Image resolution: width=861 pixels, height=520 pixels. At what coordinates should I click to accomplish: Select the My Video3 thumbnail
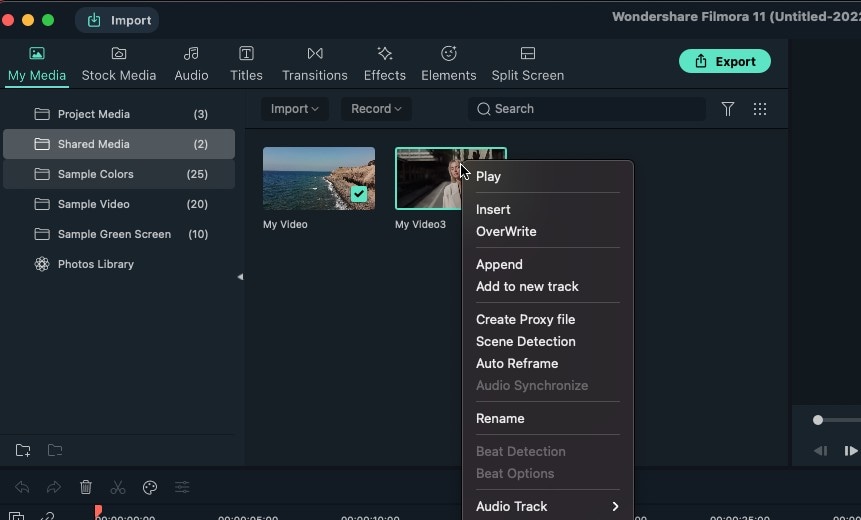[427, 178]
